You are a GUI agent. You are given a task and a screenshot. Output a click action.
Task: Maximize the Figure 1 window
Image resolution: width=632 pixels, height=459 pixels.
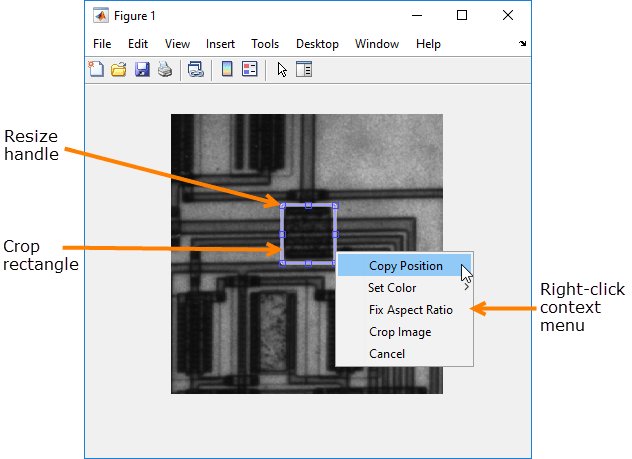[462, 15]
